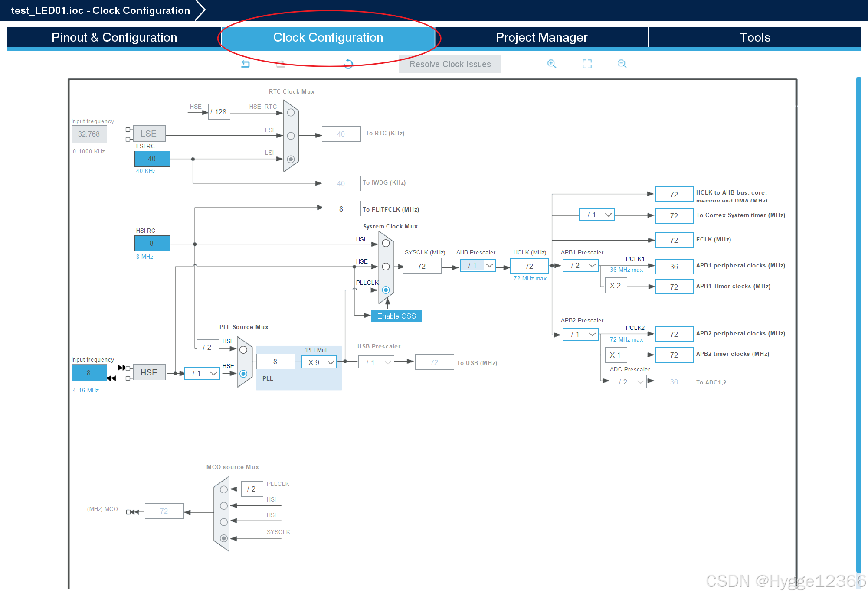Select HSI input in PLL Source Mux
This screenshot has height=596, width=868.
(x=243, y=349)
